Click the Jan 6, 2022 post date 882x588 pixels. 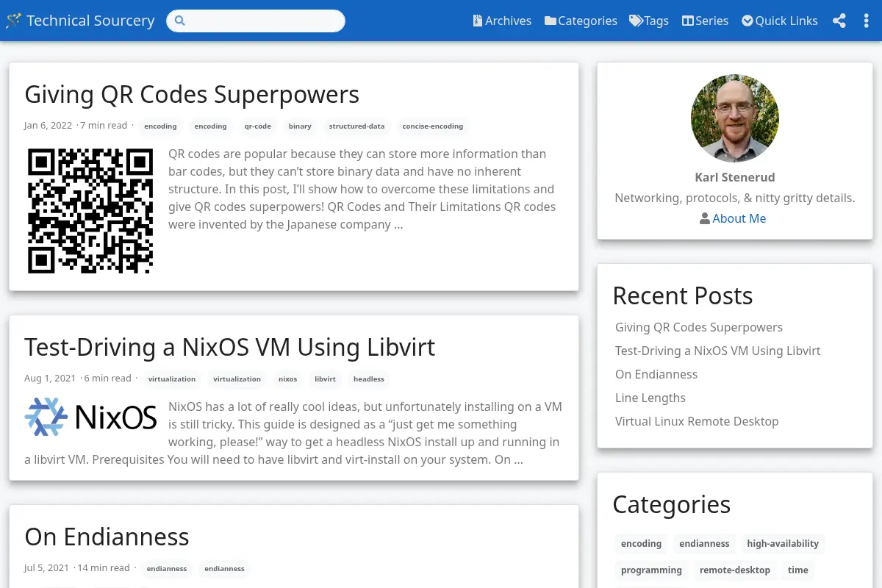[x=48, y=126]
